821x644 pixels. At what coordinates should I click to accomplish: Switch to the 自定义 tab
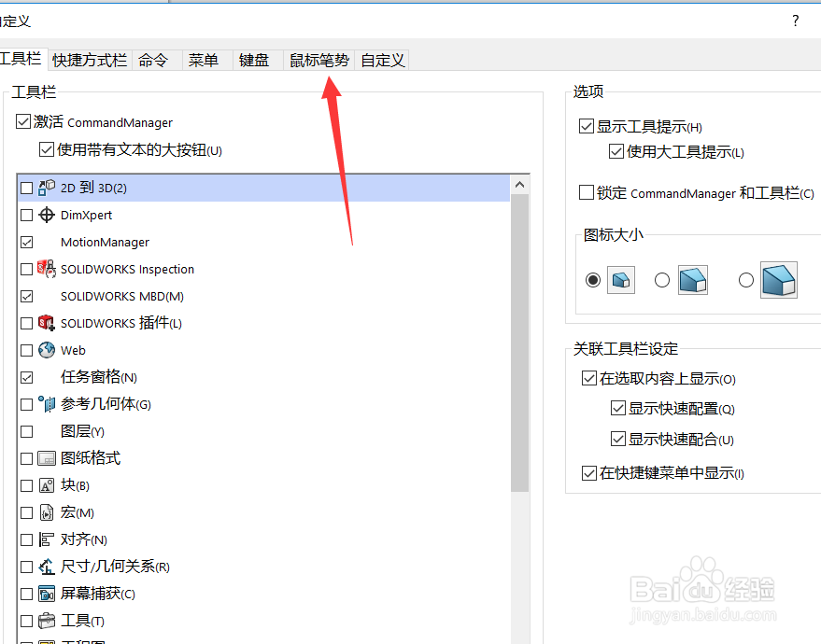383,60
